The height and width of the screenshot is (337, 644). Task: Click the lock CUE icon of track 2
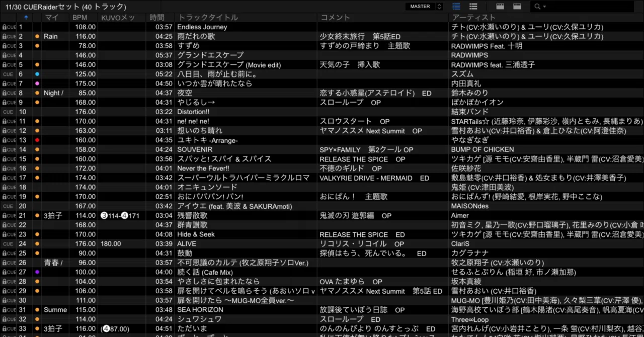[9, 37]
